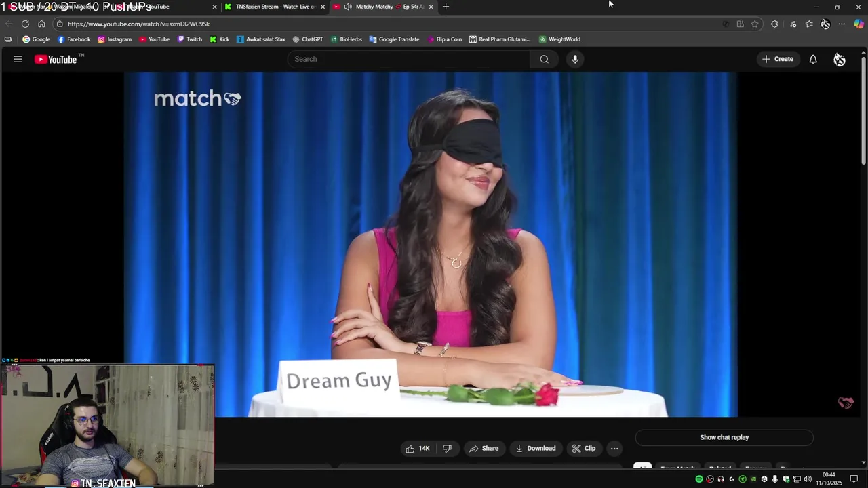This screenshot has width=868, height=488.
Task: Mute the Matchy Matchy tab audio icon
Action: 348,7
